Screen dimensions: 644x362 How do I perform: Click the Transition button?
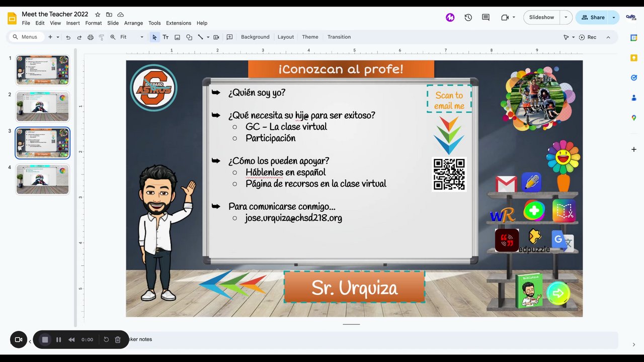pos(339,37)
